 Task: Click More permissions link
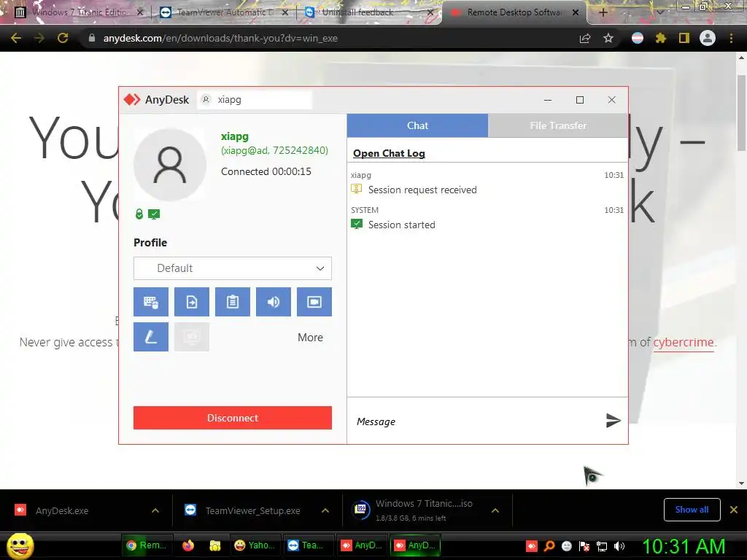[x=310, y=337]
